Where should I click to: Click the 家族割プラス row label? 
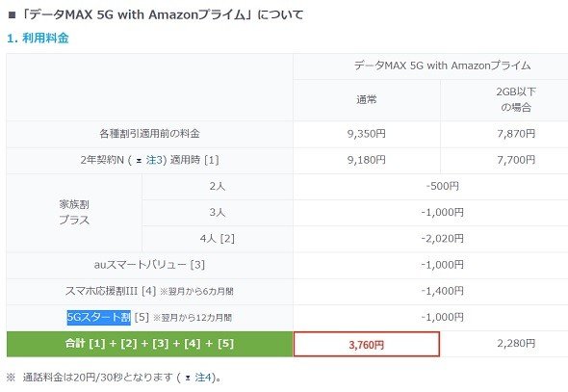pos(74,213)
